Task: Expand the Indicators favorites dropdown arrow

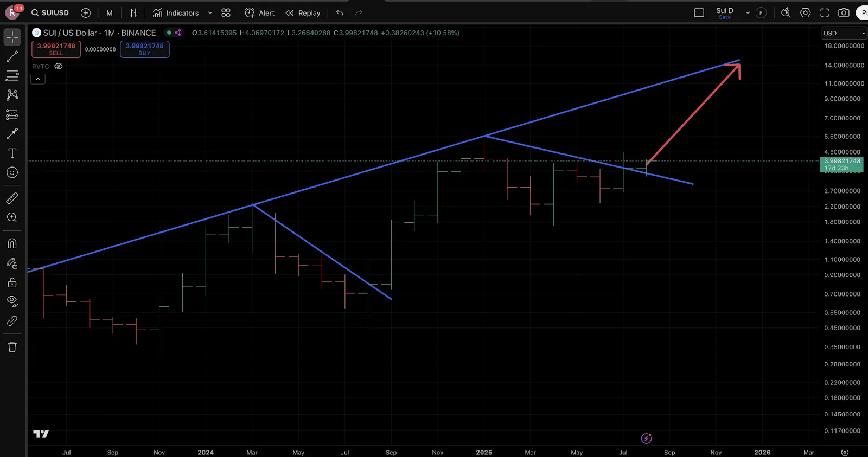Action: click(x=210, y=13)
